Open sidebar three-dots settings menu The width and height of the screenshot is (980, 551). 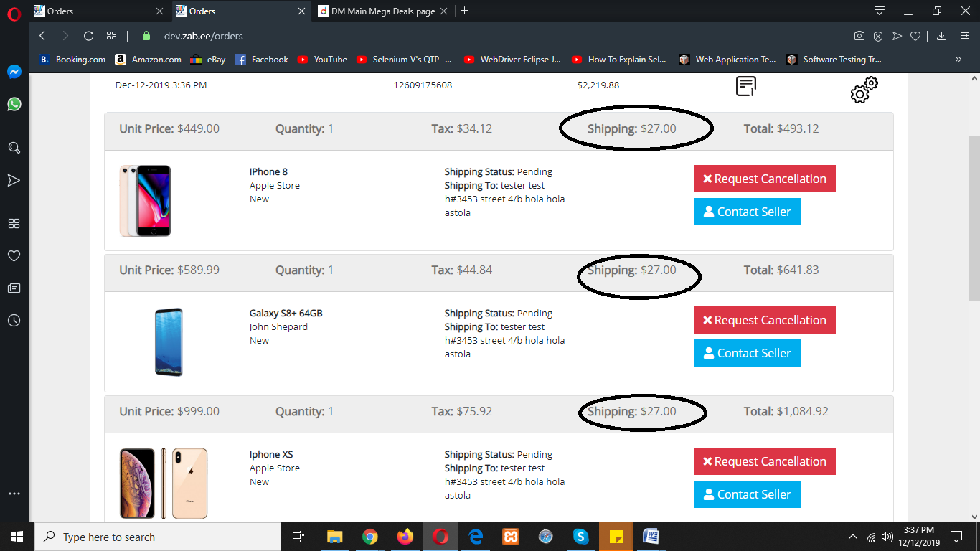coord(14,494)
